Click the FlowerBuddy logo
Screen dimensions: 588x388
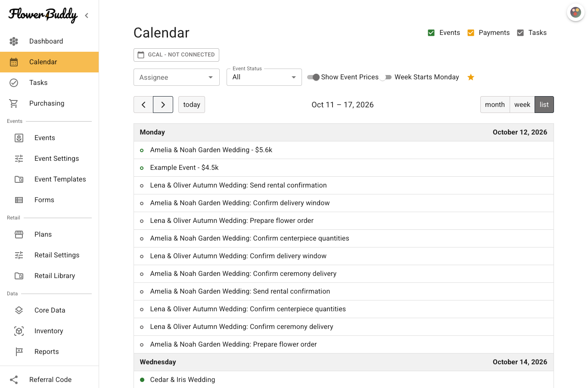point(43,15)
